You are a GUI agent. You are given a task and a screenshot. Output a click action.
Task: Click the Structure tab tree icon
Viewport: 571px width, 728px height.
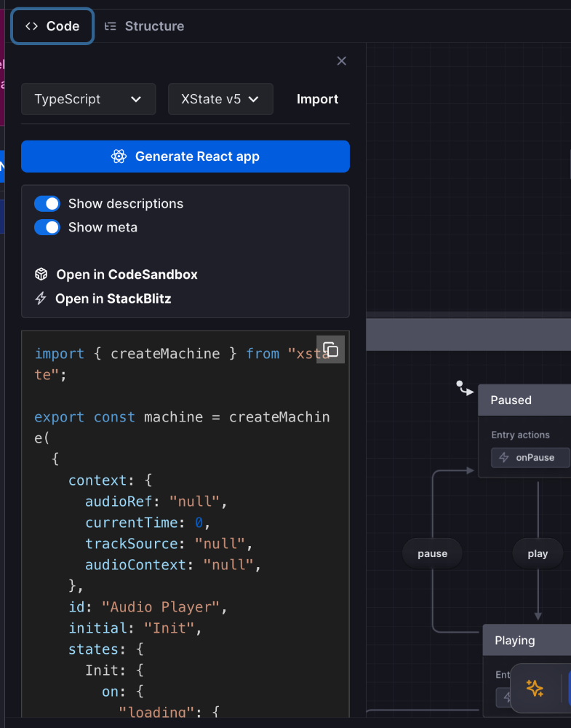(111, 26)
